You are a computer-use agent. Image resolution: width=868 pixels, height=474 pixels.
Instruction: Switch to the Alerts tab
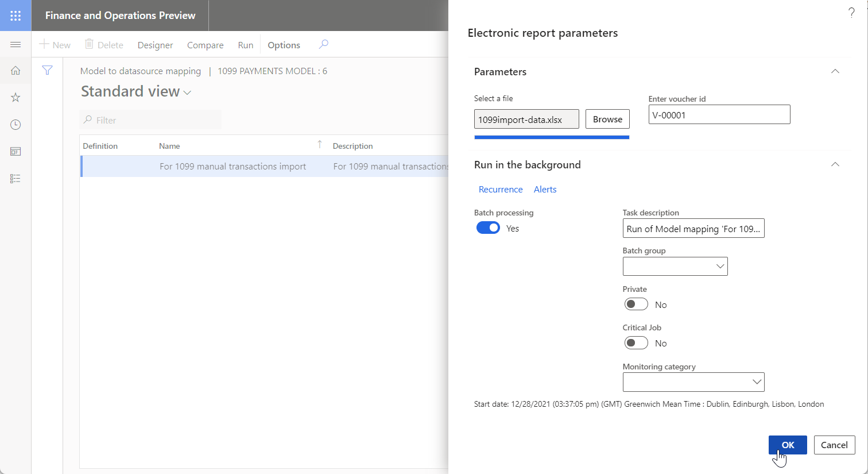[545, 189]
